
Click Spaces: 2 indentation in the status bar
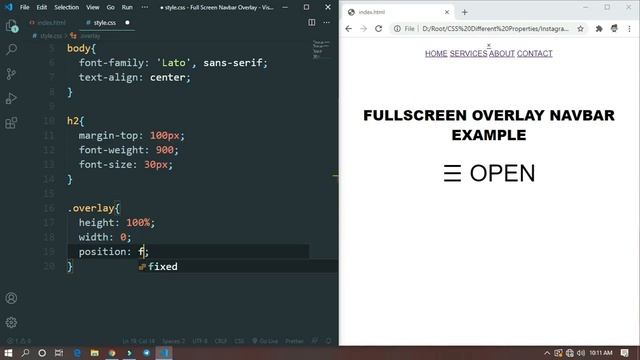(173, 341)
